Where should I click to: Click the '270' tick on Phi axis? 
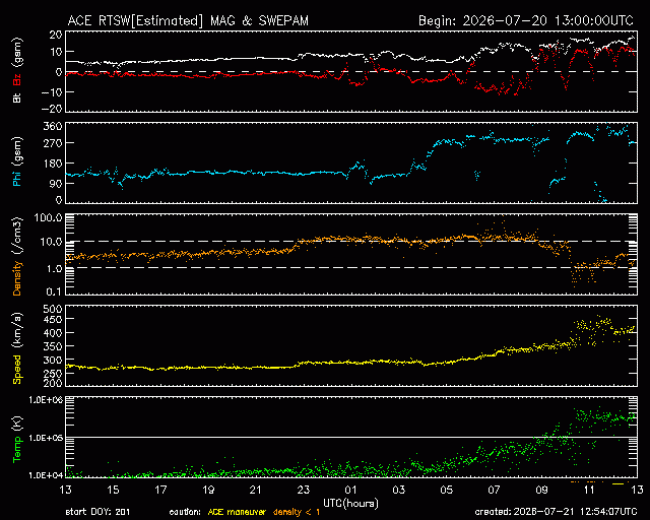pos(53,143)
